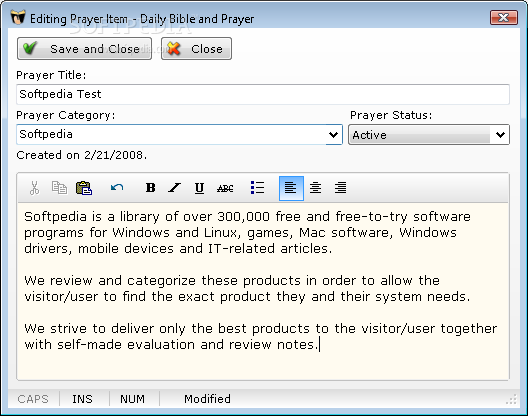Open the Prayer Status Active dropdown
This screenshot has height=416, width=528.
click(x=429, y=135)
